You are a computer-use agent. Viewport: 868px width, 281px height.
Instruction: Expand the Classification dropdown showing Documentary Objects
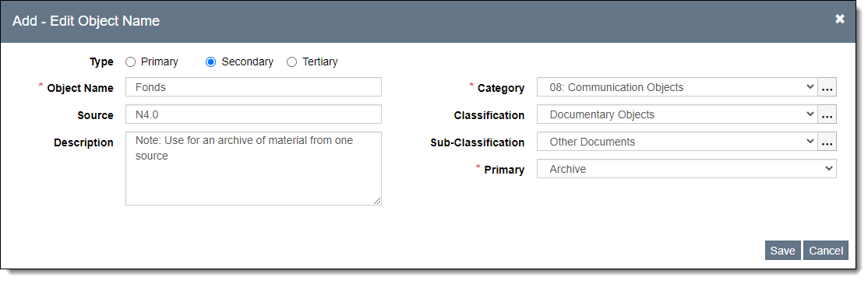[x=677, y=114]
